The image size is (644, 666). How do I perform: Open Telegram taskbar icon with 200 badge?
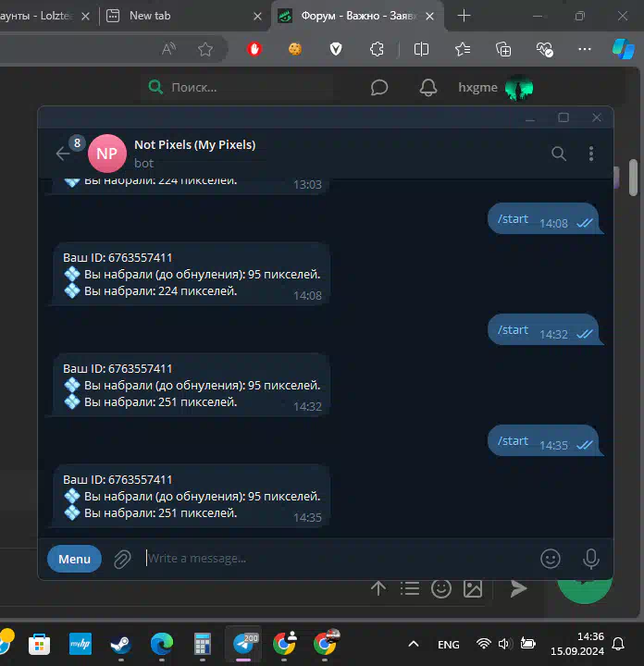[243, 644]
